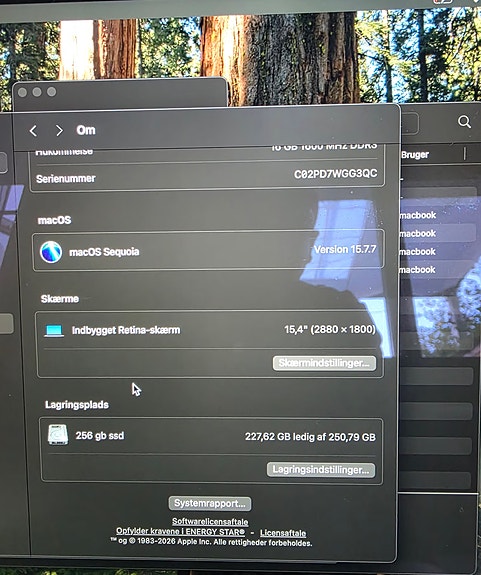Open Lagringsindstillinger storage settings
This screenshot has width=481, height=575.
tap(321, 470)
